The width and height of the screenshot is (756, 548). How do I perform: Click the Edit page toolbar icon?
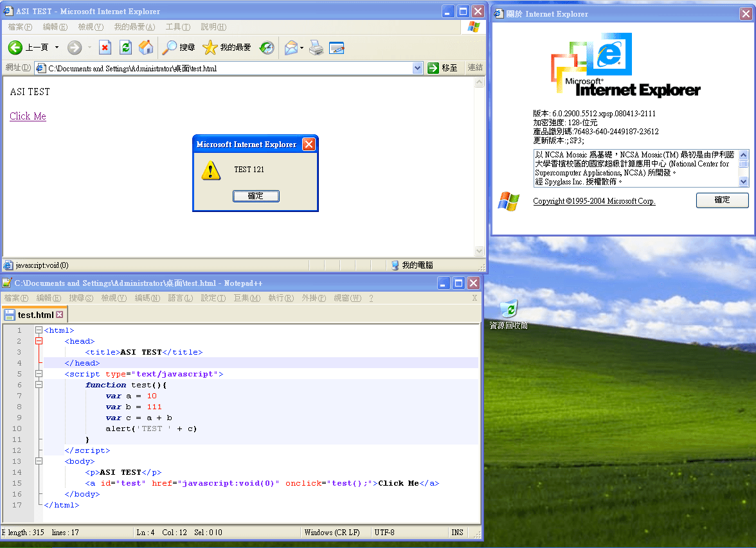[337, 48]
